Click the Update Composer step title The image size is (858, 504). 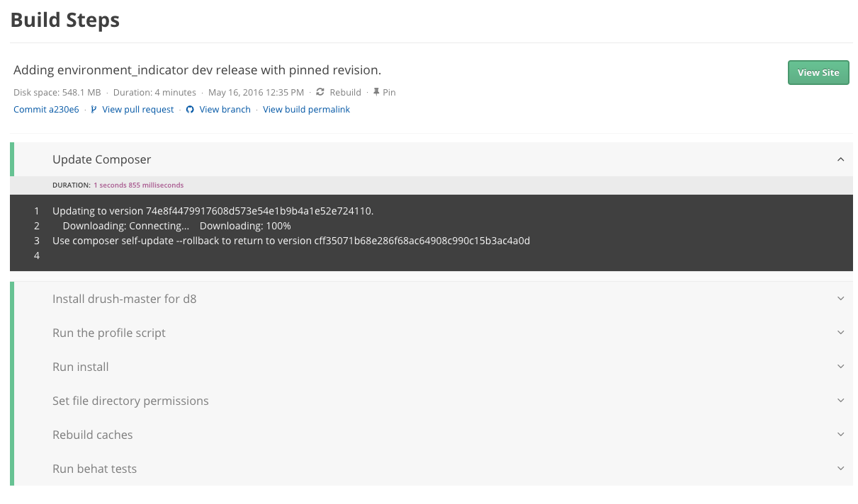101,159
